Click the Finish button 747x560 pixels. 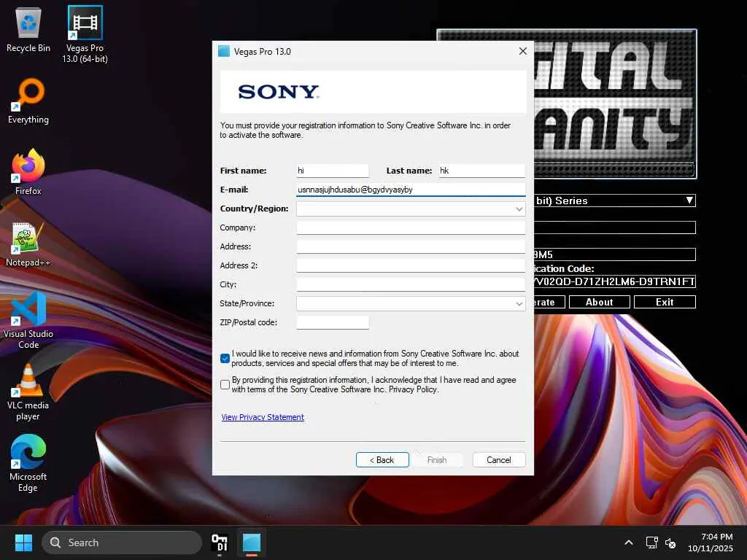click(437, 460)
